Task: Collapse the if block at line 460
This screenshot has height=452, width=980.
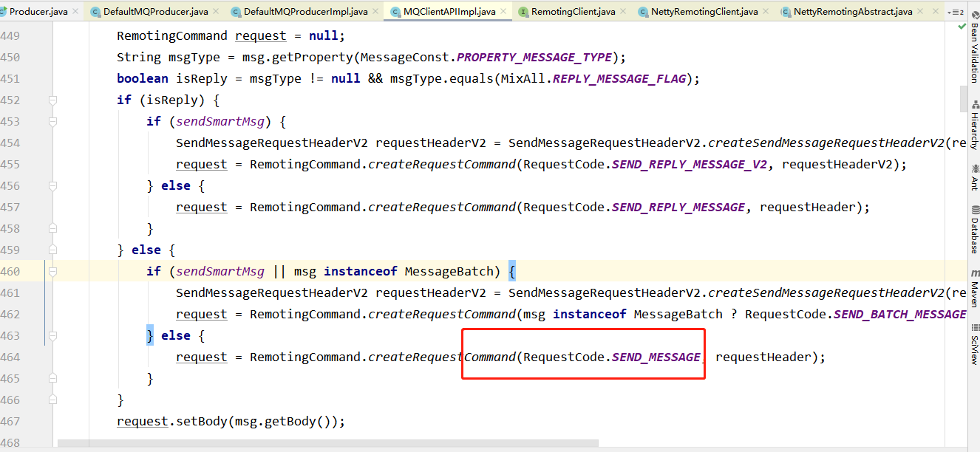Action: (52, 271)
